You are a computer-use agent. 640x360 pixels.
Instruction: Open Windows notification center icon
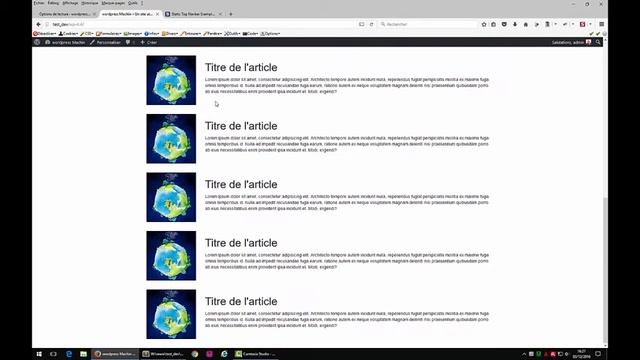(x=598, y=354)
